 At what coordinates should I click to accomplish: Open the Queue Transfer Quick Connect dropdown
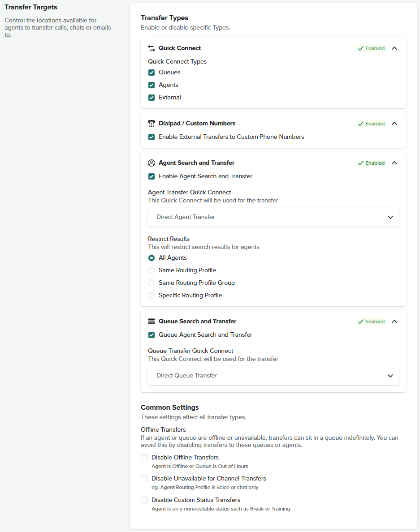(273, 376)
